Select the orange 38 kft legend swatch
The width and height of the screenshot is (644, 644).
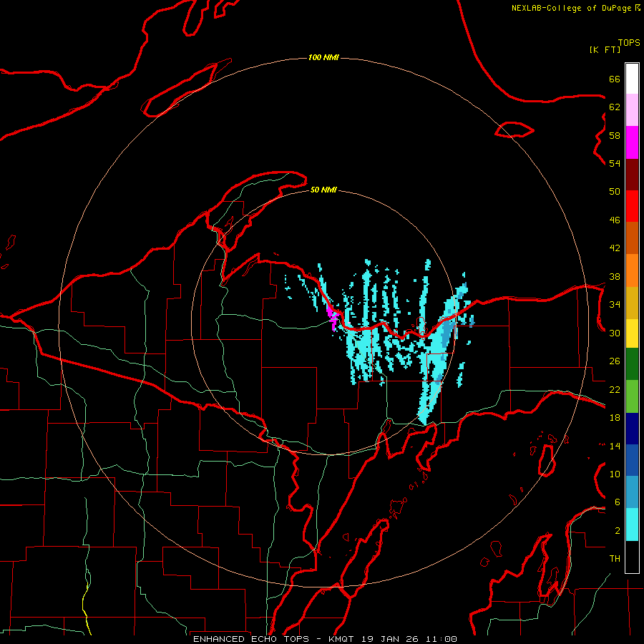(x=632, y=270)
